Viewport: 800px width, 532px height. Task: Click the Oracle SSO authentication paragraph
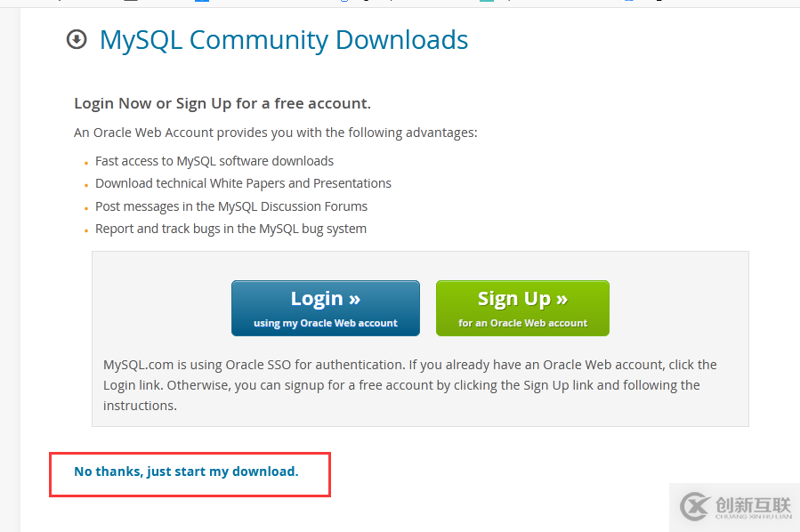point(409,385)
